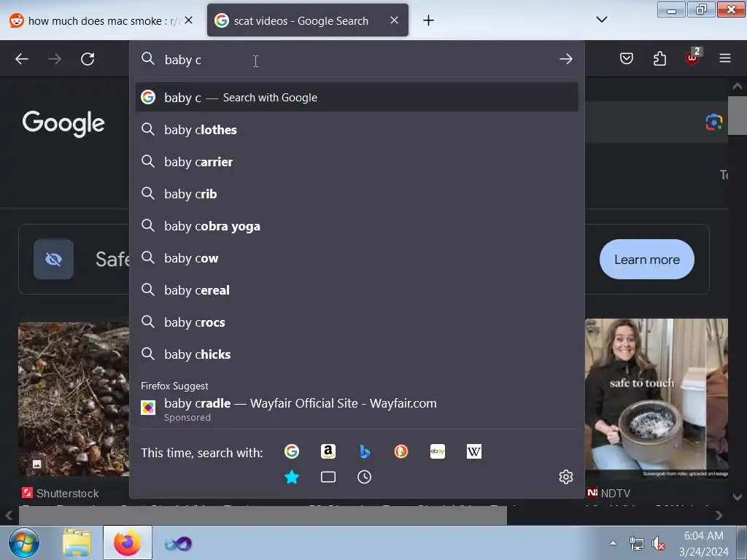The image size is (747, 560).
Task: Search in Bookmarks star icon
Action: pos(292,477)
